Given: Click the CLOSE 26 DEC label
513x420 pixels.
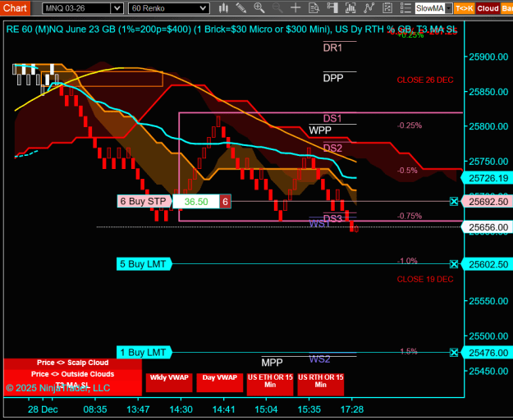Looking at the screenshot, I should 425,80.
